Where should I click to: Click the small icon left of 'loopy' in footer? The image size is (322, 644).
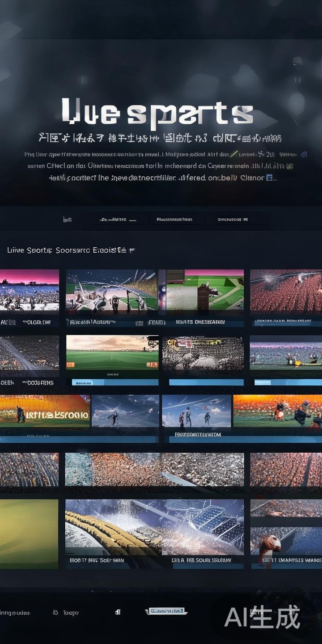(x=55, y=612)
